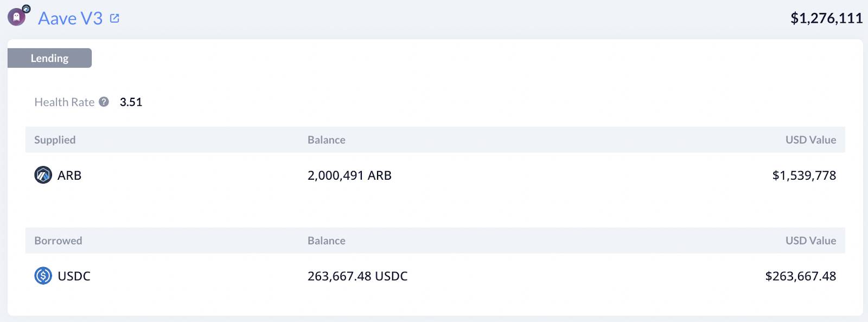
Task: Select the Lending tab
Action: [x=49, y=58]
